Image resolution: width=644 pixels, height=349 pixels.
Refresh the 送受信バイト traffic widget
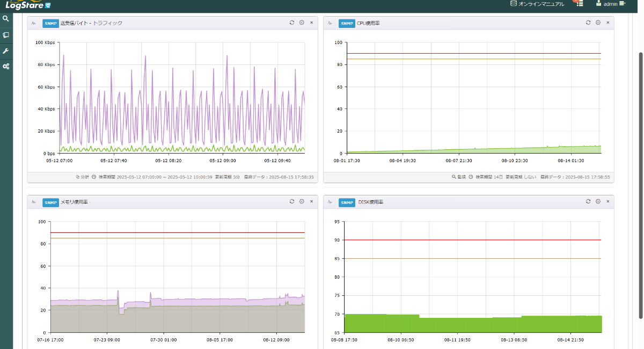tap(292, 23)
